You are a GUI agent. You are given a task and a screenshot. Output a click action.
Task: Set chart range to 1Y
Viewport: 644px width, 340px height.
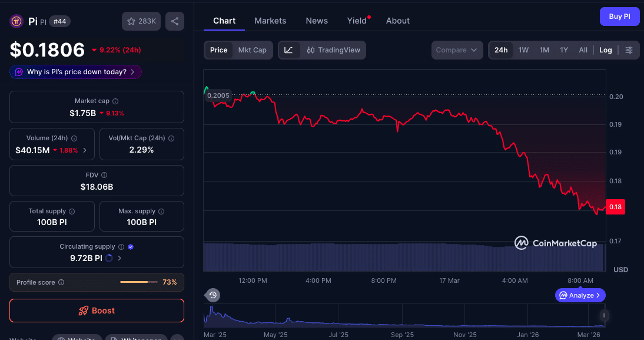coord(564,50)
